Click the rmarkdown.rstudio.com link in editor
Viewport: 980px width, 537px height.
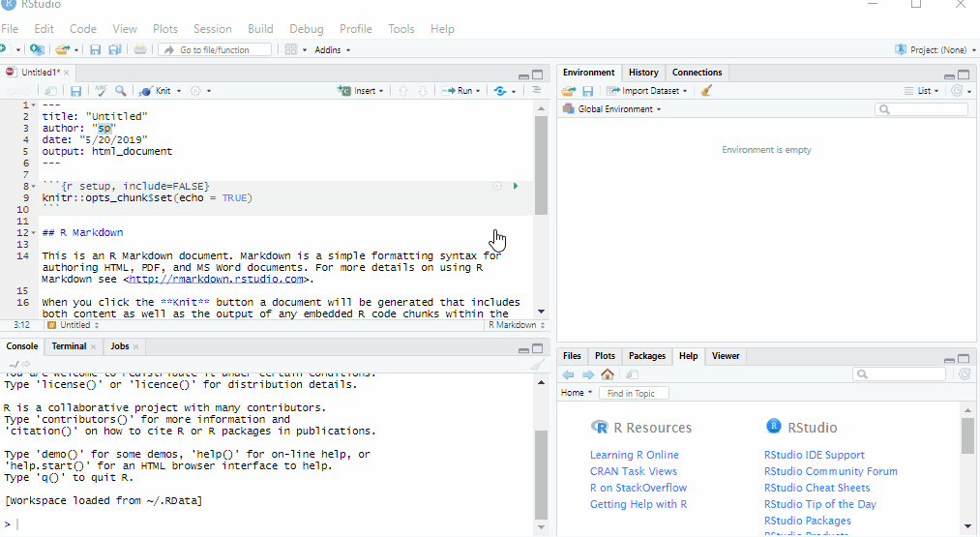pos(217,280)
